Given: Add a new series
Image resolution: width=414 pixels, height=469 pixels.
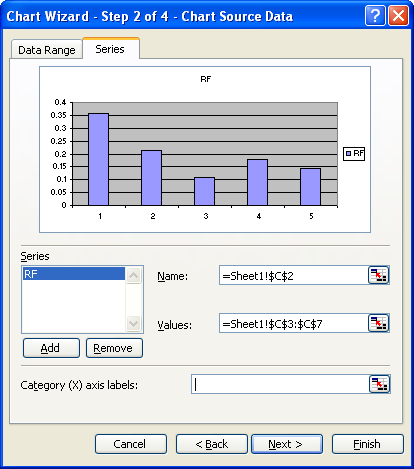Looking at the screenshot, I should coord(51,348).
